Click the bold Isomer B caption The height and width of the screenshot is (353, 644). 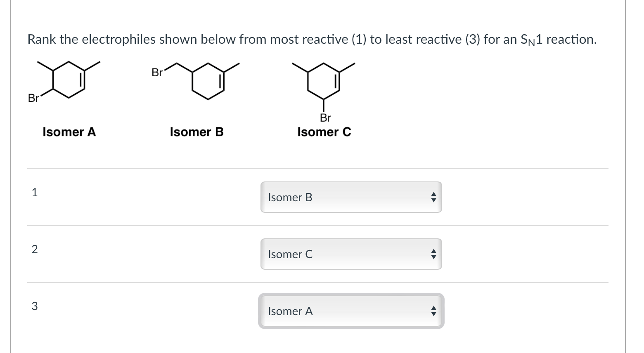pos(197,132)
